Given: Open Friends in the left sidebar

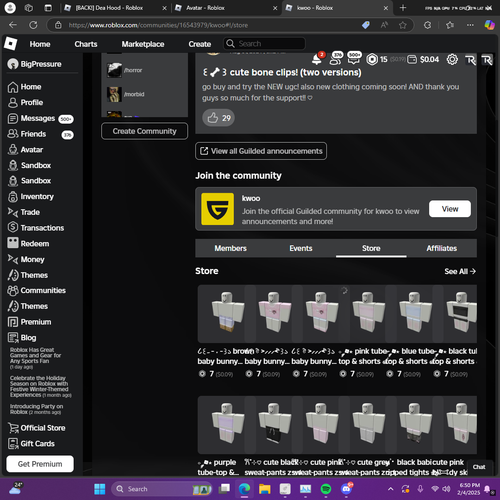Looking at the screenshot, I should 40,134.
